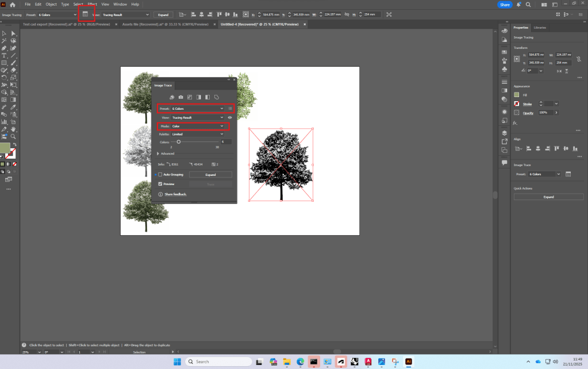Image resolution: width=588 pixels, height=369 pixels.
Task: Choose the Outline preset icon in Image Trace
Action: point(216,97)
